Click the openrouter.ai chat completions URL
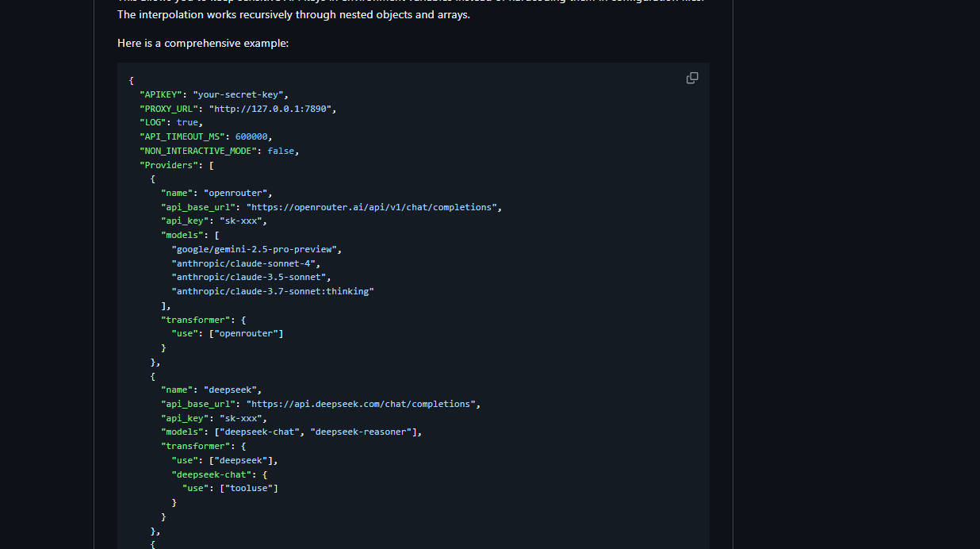Image resolution: width=980 pixels, height=549 pixels. tap(372, 207)
